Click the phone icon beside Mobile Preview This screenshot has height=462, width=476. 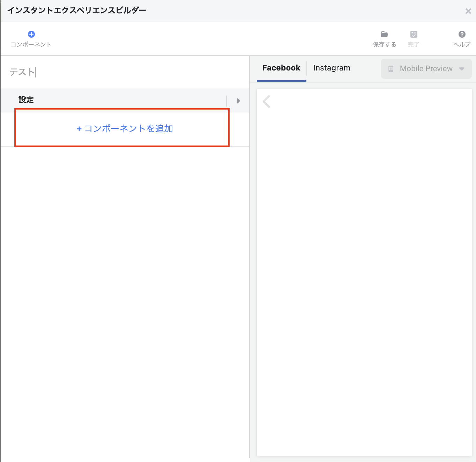click(391, 69)
